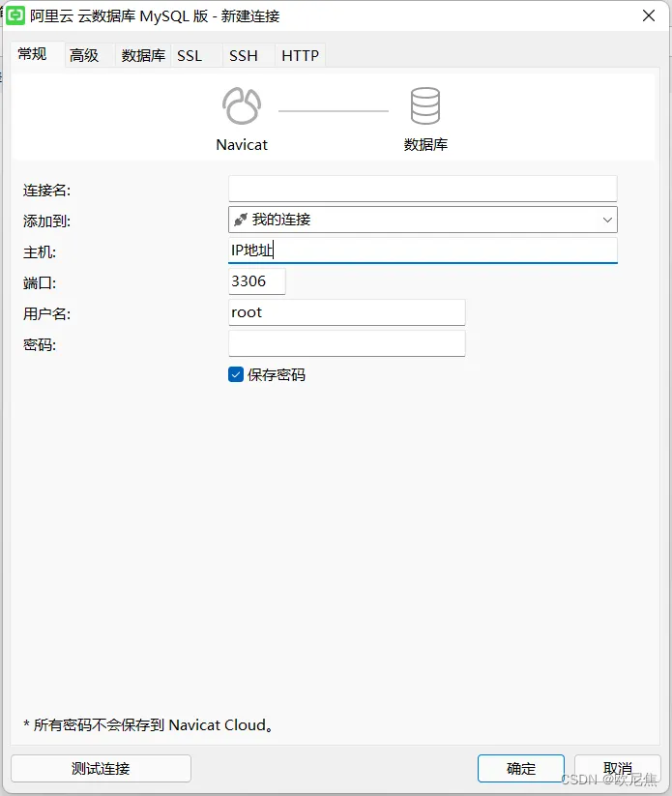This screenshot has width=672, height=796.
Task: Click the 测试连接 button
Action: [x=101, y=769]
